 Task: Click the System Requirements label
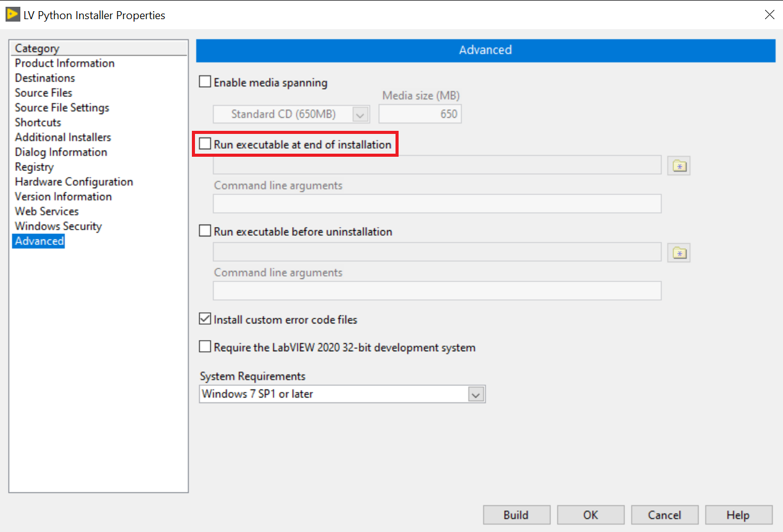[252, 376]
